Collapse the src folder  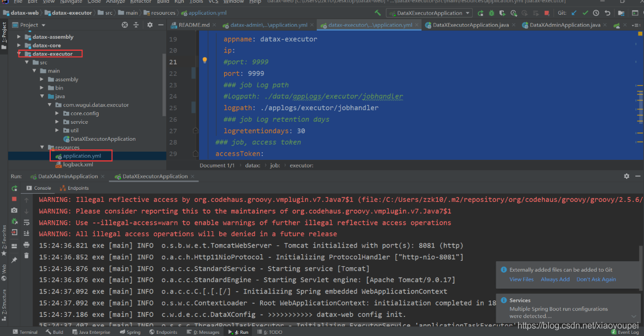[27, 62]
